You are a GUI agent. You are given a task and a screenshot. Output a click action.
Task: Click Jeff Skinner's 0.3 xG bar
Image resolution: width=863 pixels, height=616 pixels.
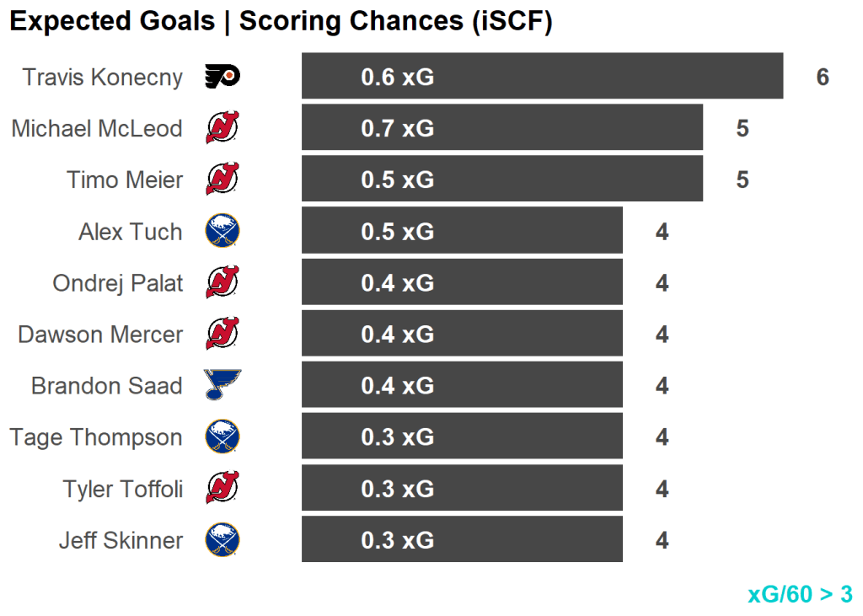point(462,539)
